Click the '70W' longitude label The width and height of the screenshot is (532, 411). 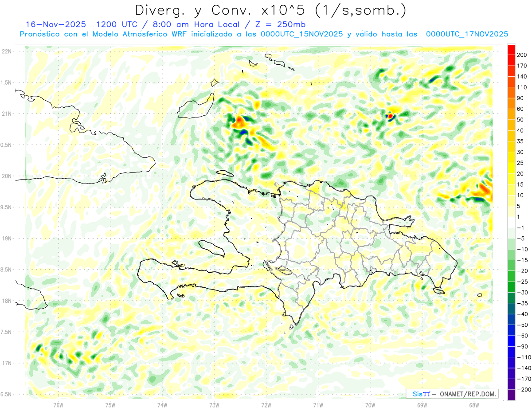(x=370, y=404)
